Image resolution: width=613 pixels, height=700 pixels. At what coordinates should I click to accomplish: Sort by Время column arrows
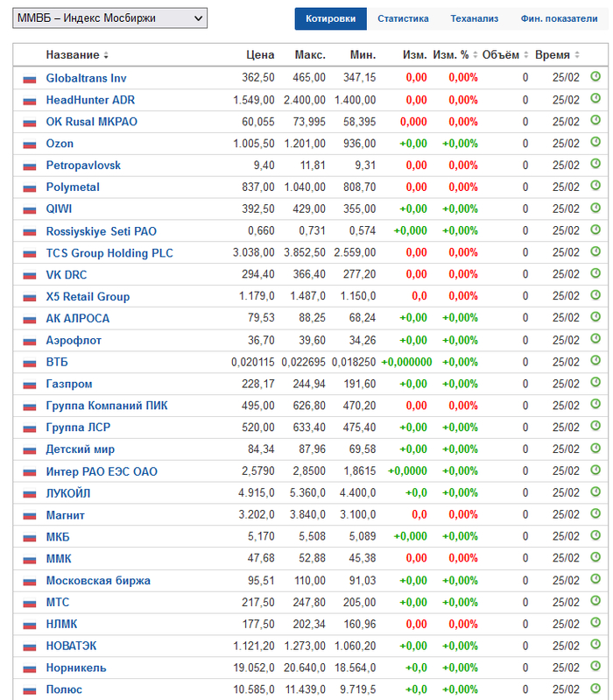pos(577,55)
